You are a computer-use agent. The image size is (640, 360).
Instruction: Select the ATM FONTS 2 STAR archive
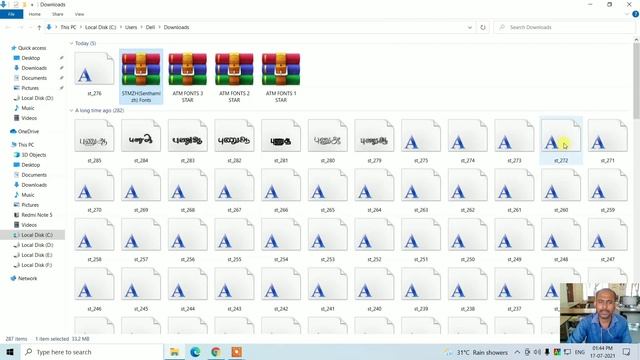tap(234, 77)
